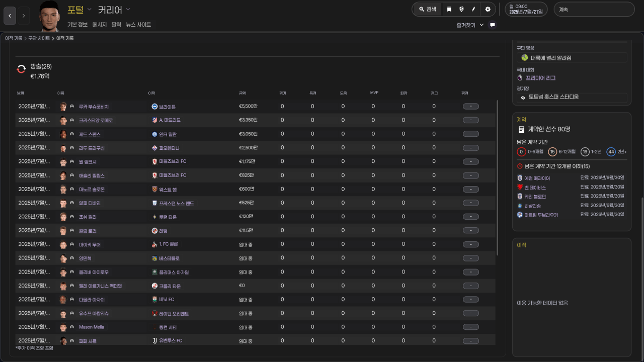Click the 토트넘 홋스퍼 스타디움 stadium icon
This screenshot has height=362, width=644.
point(523,97)
